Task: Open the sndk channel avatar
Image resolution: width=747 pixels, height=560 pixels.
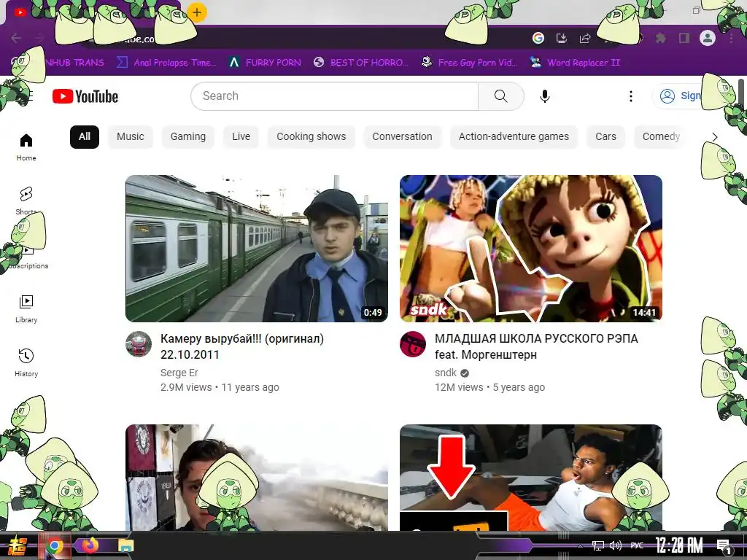Action: (413, 344)
